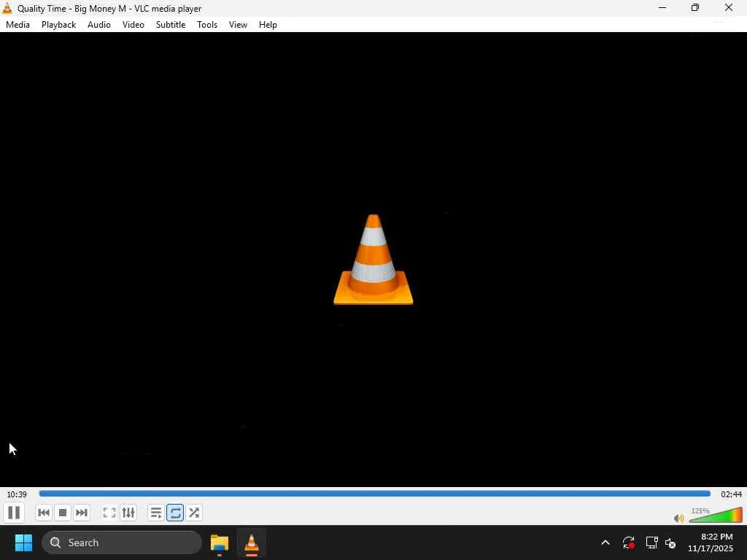Open the Tools menu
Viewport: 747px width, 560px height.
(207, 25)
